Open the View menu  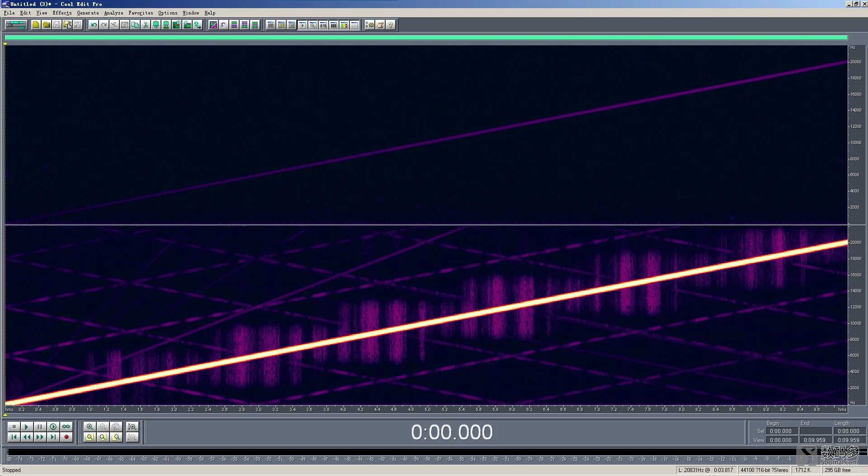click(x=42, y=13)
